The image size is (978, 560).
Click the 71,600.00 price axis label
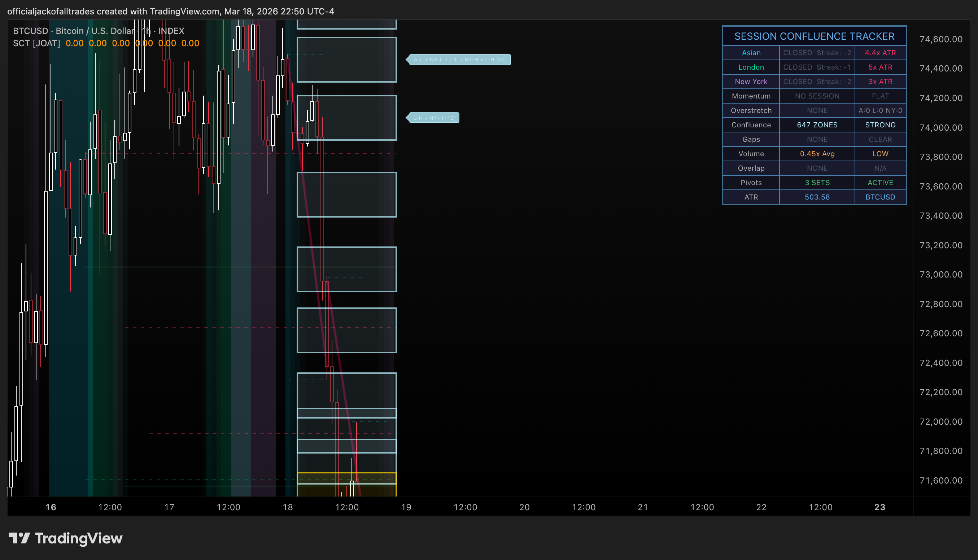(x=941, y=480)
